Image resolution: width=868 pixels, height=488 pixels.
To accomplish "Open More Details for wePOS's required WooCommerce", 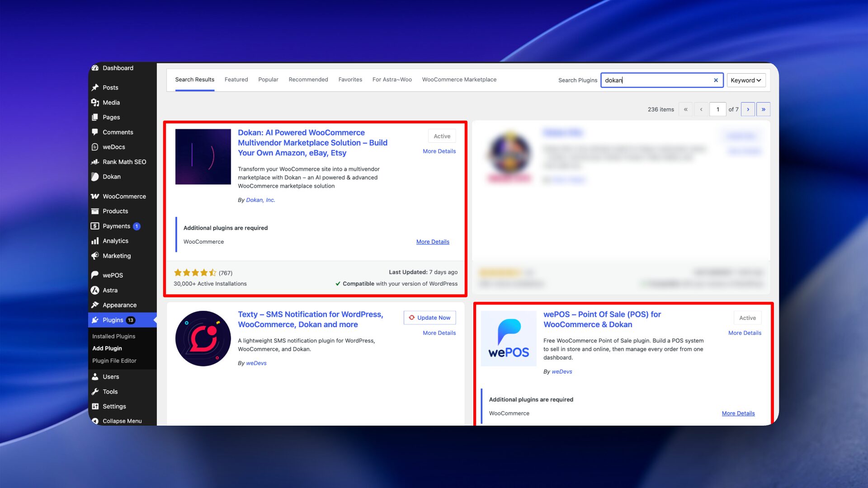I will (738, 413).
